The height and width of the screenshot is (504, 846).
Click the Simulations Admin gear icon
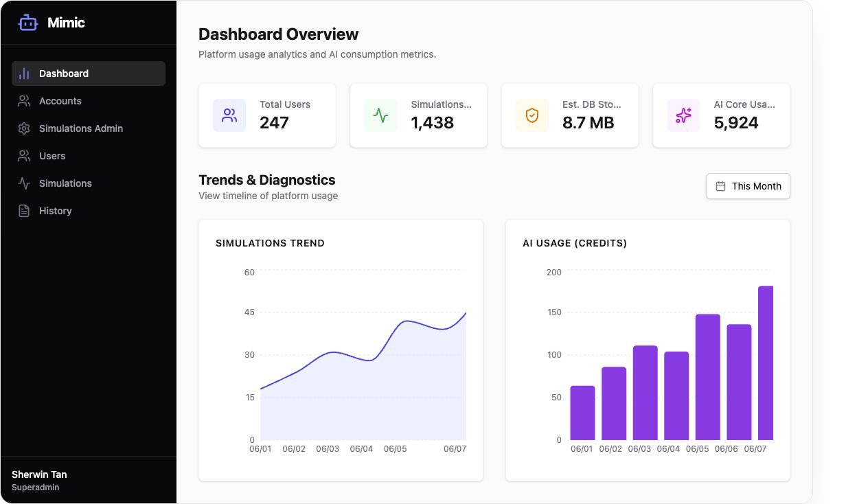click(x=24, y=128)
